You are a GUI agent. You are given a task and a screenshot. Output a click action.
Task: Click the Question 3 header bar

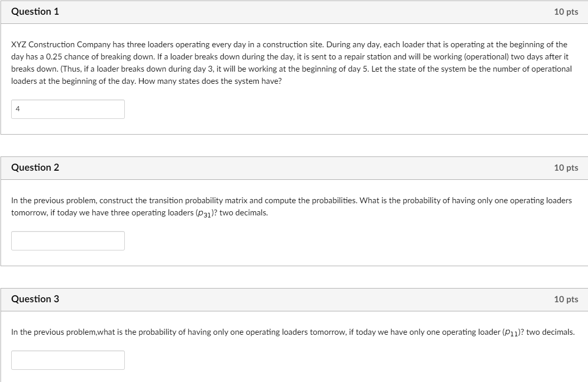click(294, 299)
